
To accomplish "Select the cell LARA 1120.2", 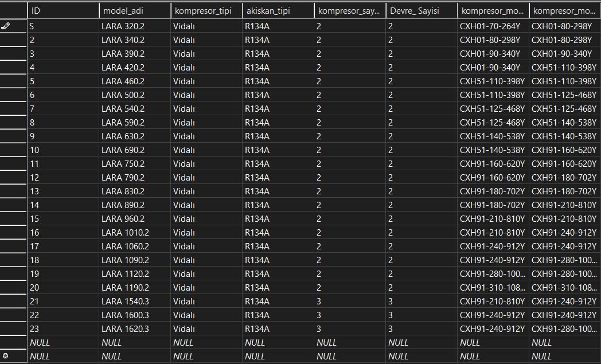I will pyautogui.click(x=135, y=274).
